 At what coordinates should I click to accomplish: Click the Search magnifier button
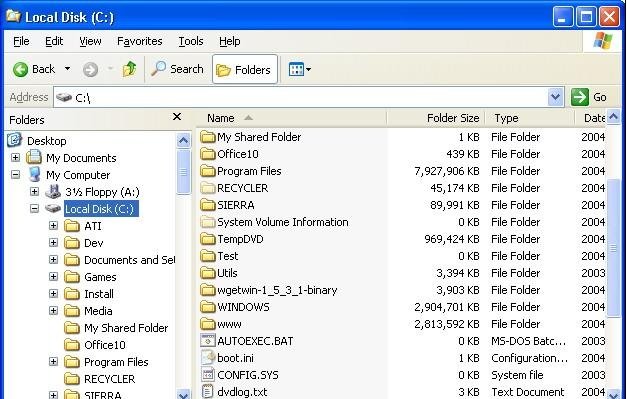(x=177, y=69)
